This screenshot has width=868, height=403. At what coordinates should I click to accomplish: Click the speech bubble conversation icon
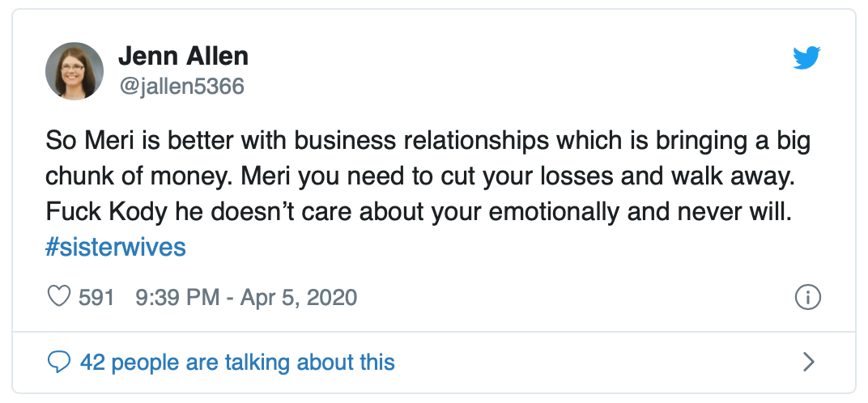click(x=59, y=361)
